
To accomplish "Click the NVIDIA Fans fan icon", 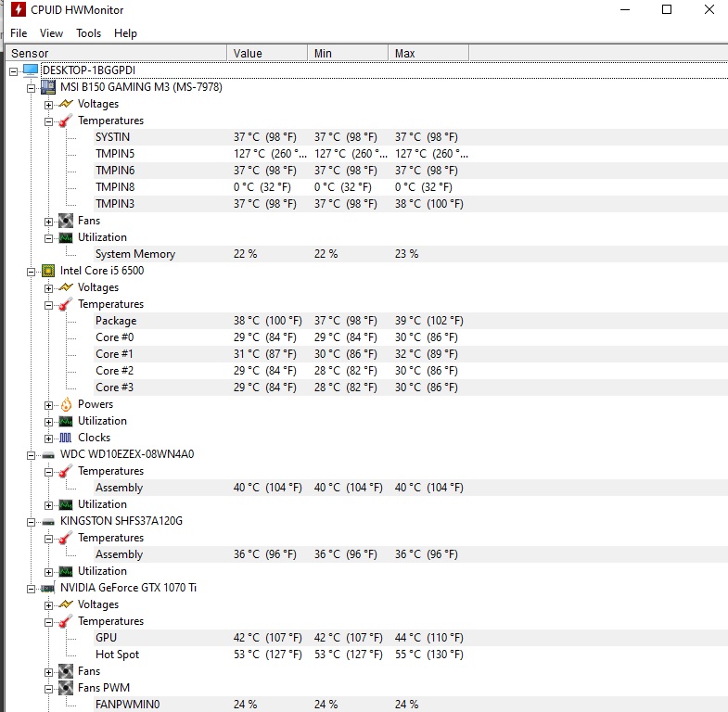I will tap(66, 671).
